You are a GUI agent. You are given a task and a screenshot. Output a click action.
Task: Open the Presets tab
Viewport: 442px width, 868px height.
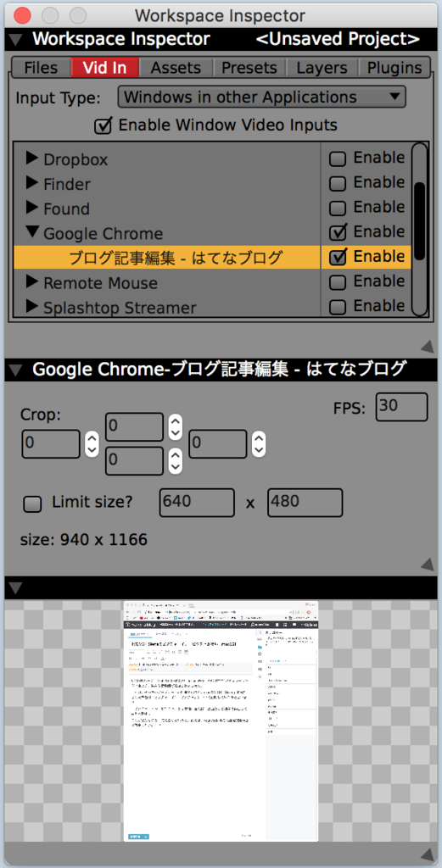tap(249, 68)
